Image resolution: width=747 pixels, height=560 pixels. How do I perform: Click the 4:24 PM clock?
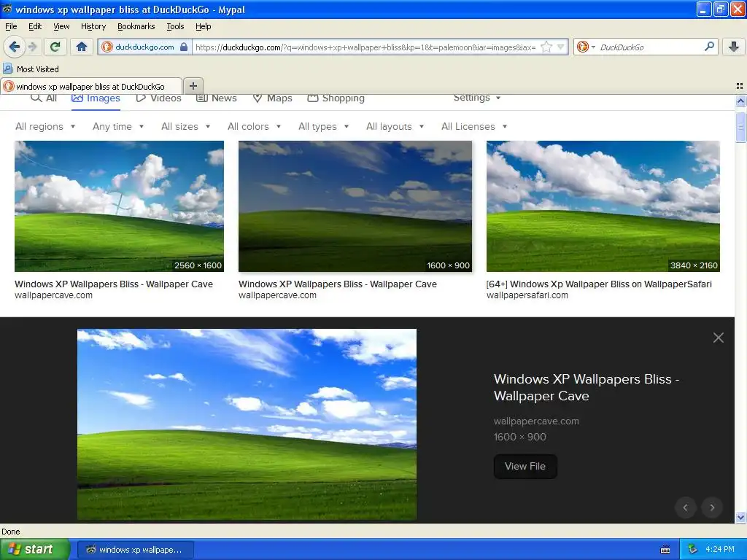tap(720, 549)
